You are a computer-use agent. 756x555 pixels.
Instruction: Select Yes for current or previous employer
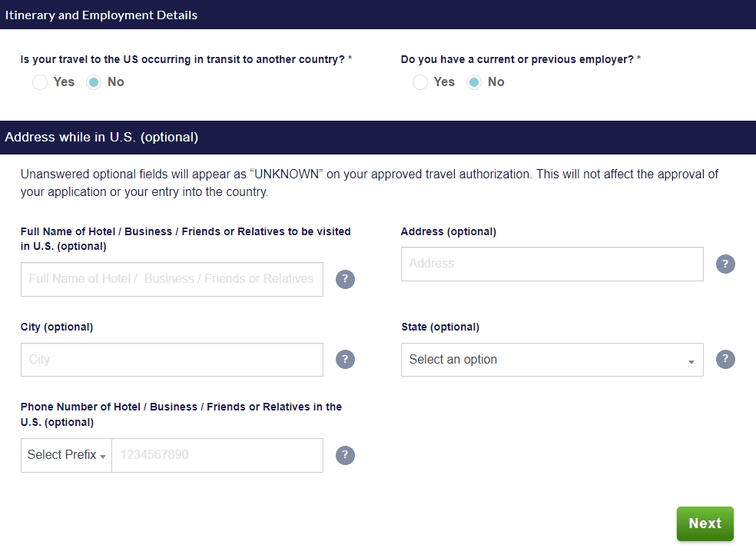pyautogui.click(x=420, y=82)
